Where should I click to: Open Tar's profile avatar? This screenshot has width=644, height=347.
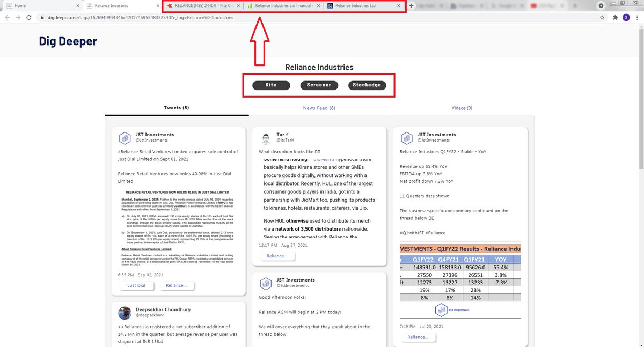[x=266, y=138]
